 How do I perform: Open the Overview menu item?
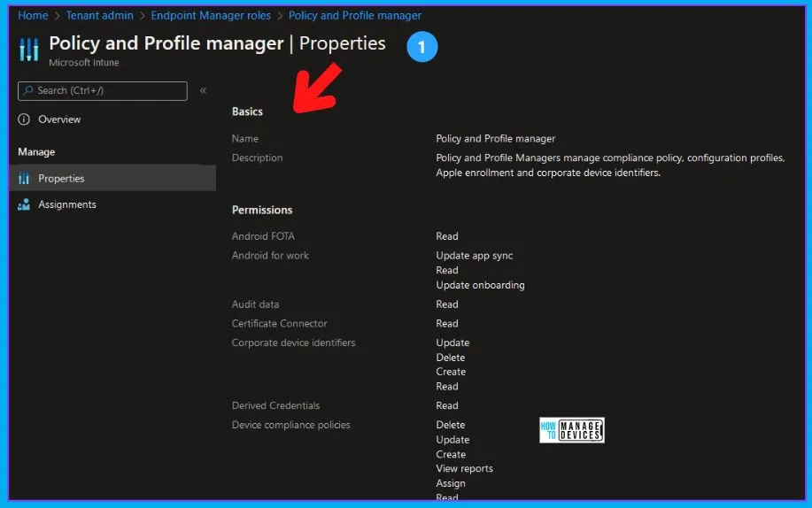pos(59,119)
